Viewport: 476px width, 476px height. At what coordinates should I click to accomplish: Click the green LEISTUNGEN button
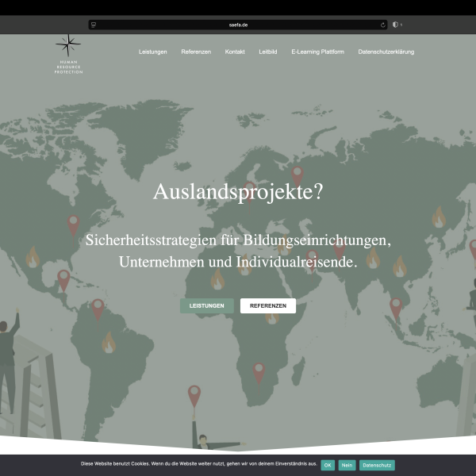(207, 305)
